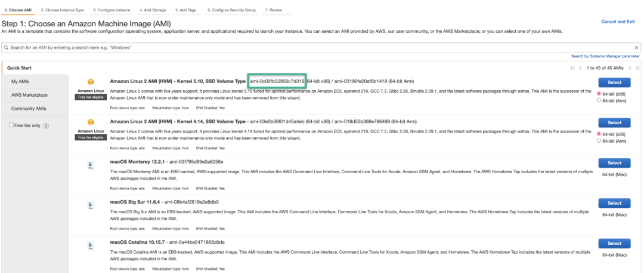
Task: Open step 6 Configure Security Group tab
Action: coord(231,10)
